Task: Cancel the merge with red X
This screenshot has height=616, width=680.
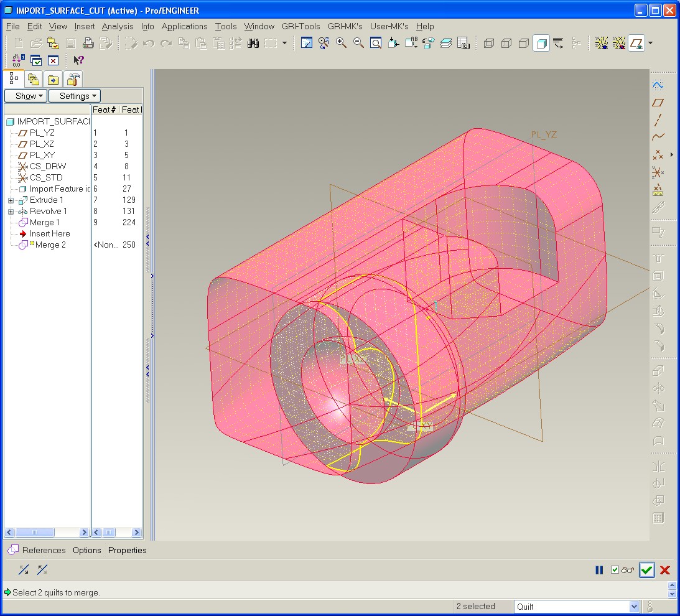Action: (665, 570)
